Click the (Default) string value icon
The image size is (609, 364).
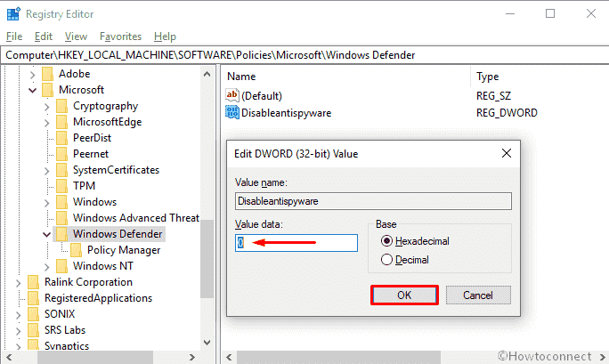[232, 95]
